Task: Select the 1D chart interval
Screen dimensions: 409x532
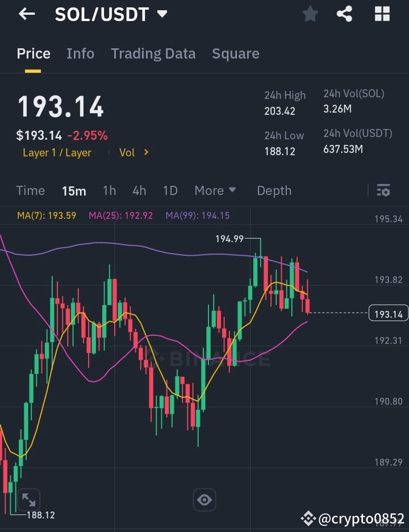Action: [170, 190]
